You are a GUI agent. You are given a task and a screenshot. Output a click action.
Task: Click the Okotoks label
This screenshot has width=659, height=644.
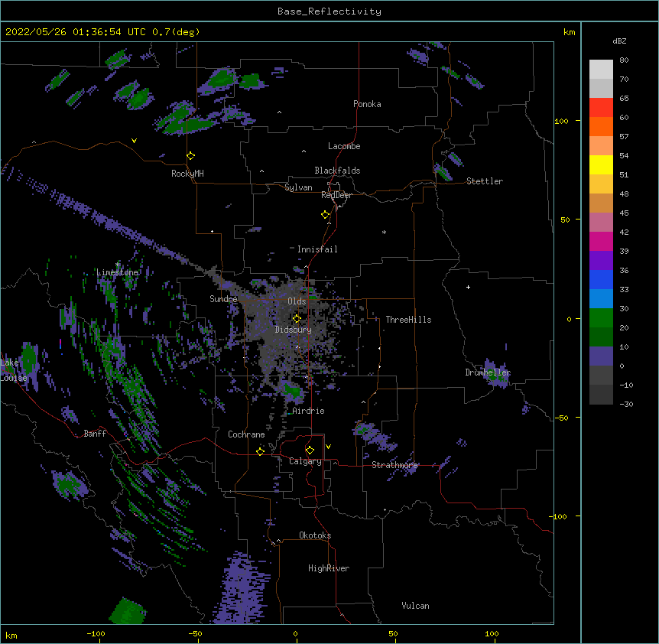click(x=315, y=535)
